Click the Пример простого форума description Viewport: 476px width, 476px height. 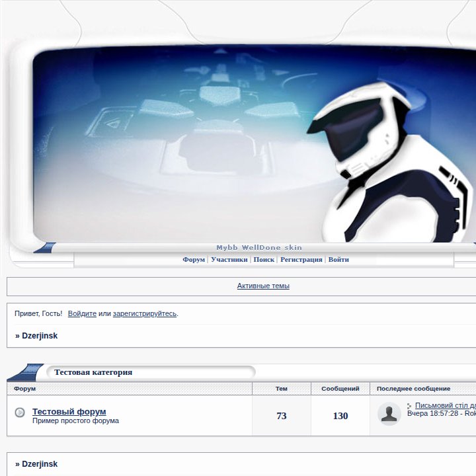[x=75, y=420]
